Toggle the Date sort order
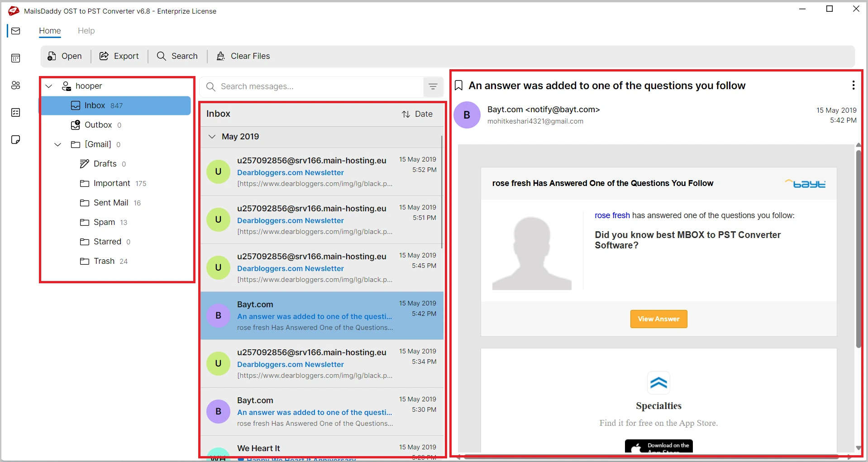 (417, 114)
